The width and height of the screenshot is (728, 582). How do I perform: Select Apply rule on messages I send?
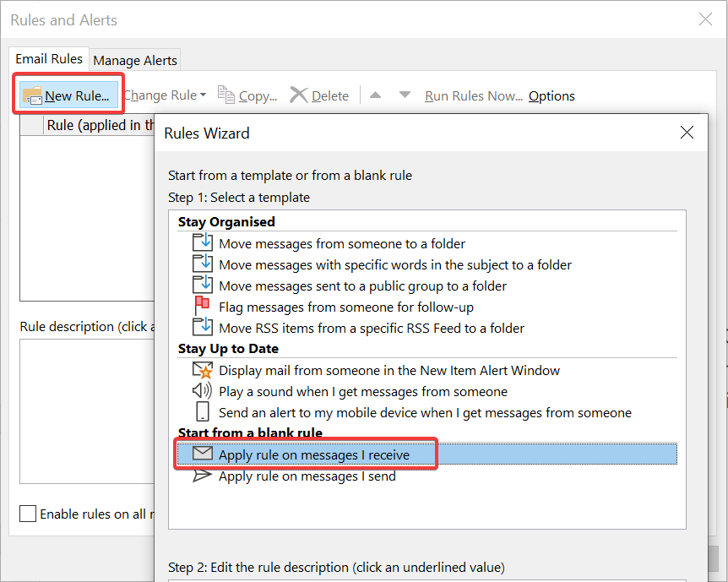click(307, 476)
